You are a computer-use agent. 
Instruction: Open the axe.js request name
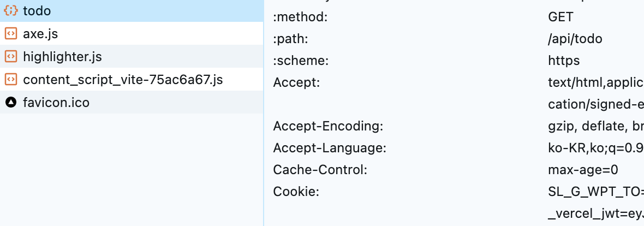[x=40, y=34]
